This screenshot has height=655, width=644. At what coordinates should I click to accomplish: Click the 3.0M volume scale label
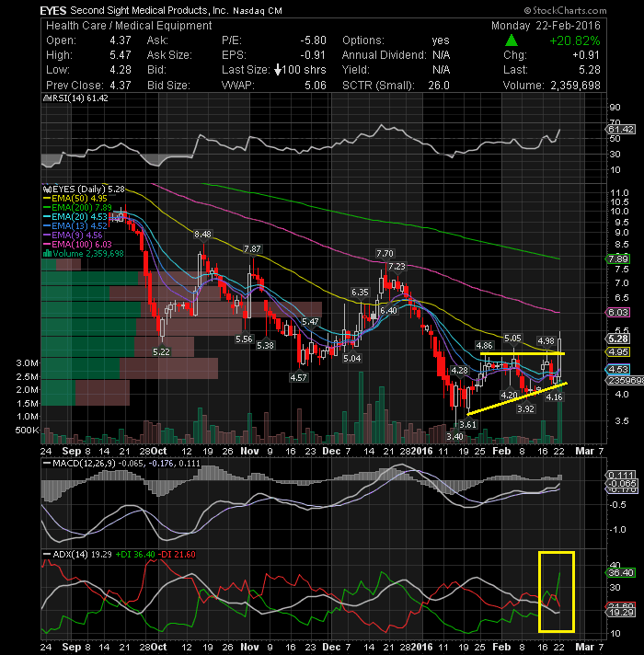[28, 363]
